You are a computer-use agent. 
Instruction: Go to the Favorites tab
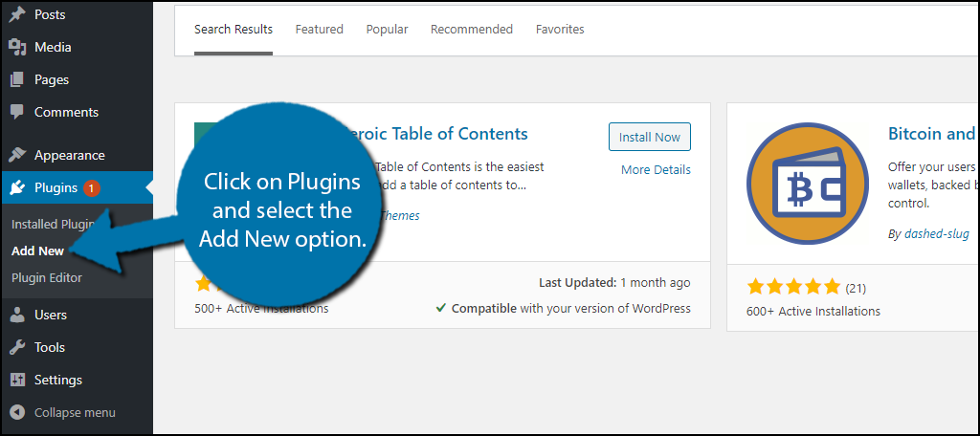tap(560, 30)
